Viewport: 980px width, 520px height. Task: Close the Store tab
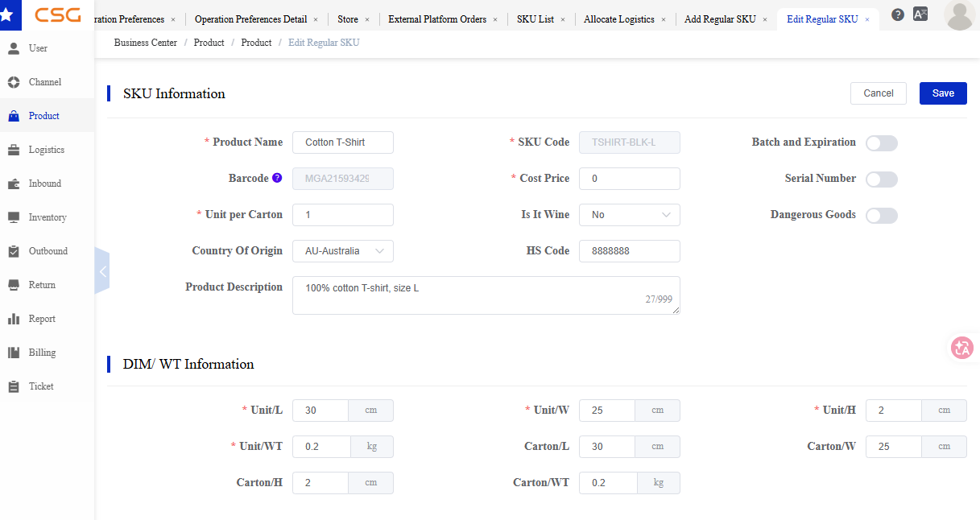pos(367,19)
